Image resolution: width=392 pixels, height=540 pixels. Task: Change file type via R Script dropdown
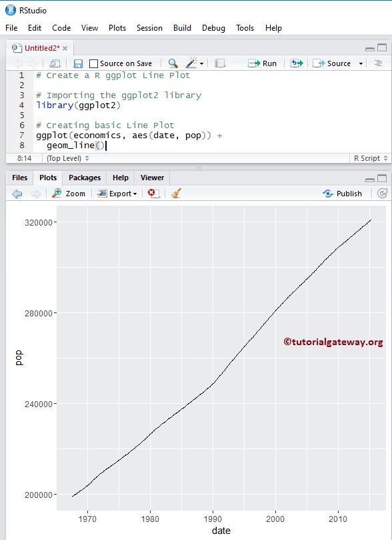[371, 158]
